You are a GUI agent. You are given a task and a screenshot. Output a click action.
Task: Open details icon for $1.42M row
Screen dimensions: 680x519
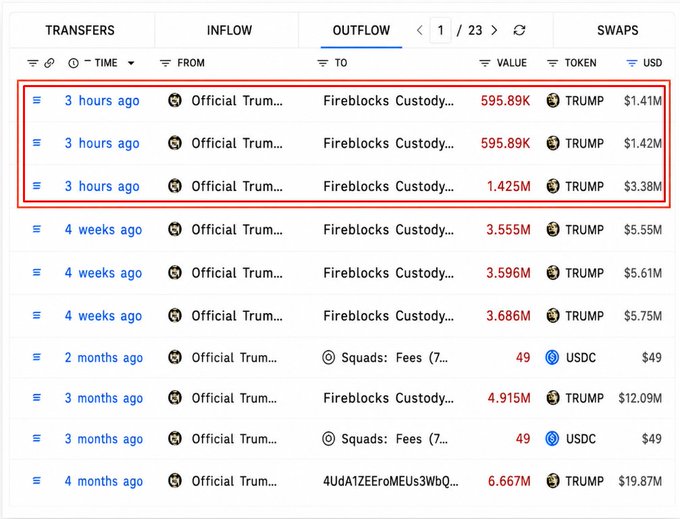pos(37,143)
